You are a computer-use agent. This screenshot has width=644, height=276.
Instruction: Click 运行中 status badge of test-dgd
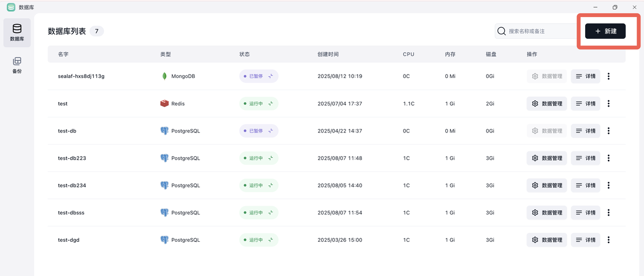pos(259,240)
